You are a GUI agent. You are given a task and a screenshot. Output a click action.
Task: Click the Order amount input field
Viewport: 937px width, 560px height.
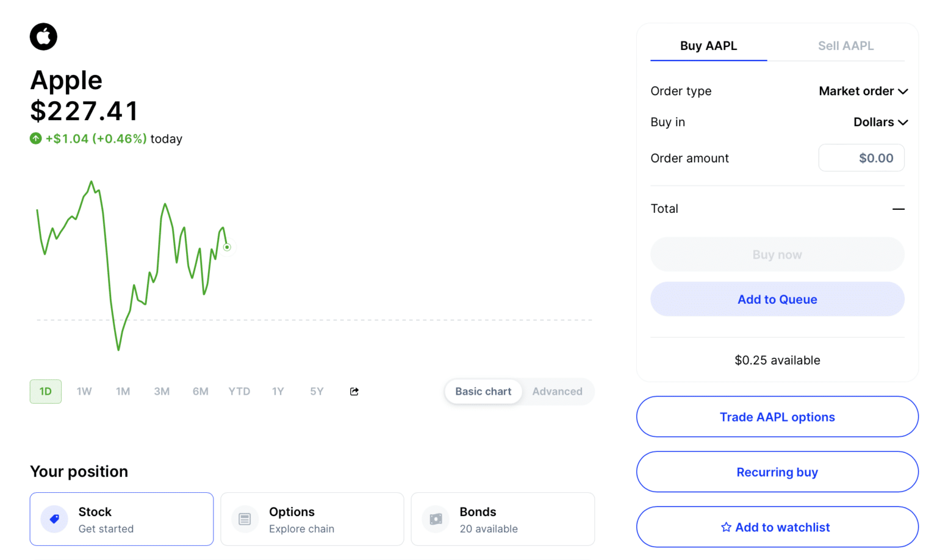click(x=861, y=157)
